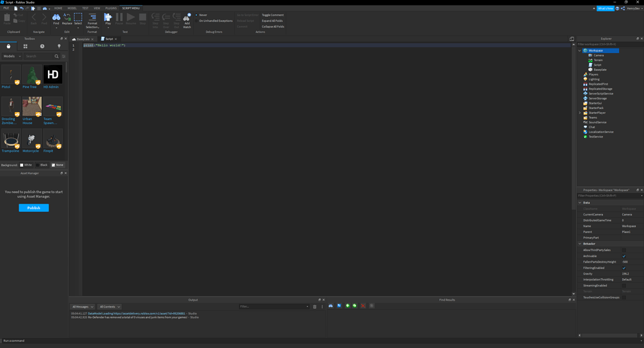
Task: Select Black background option
Action: tap(42, 165)
